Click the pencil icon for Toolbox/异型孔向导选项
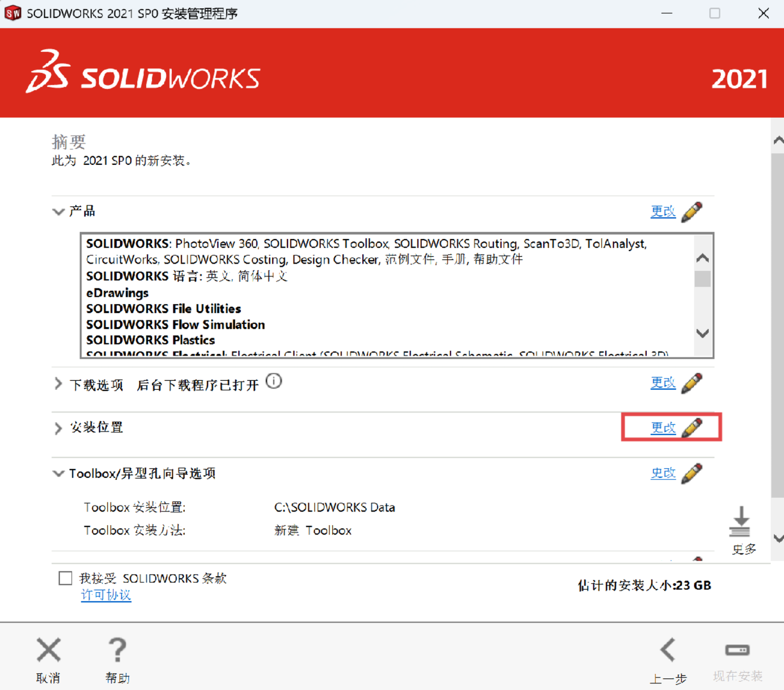This screenshot has height=690, width=784. coord(692,473)
